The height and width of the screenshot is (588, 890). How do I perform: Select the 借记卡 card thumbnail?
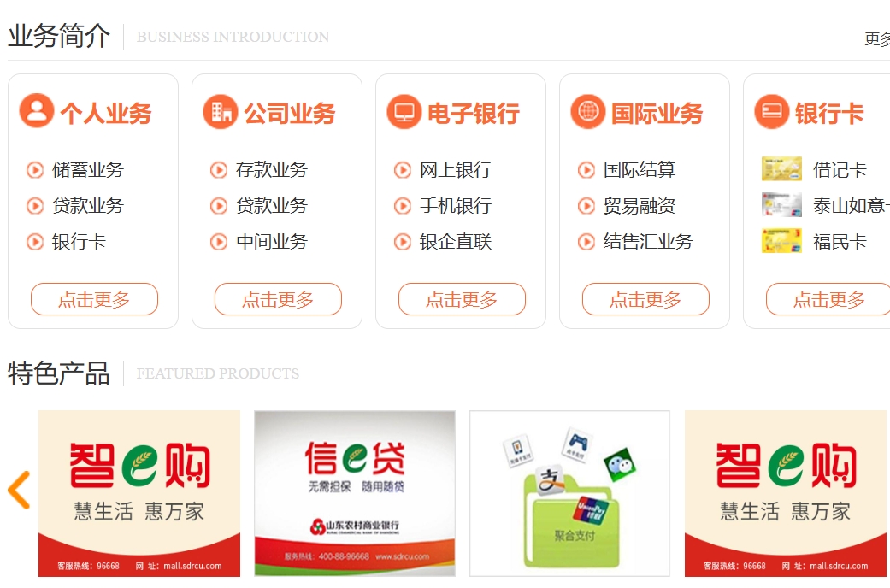781,169
